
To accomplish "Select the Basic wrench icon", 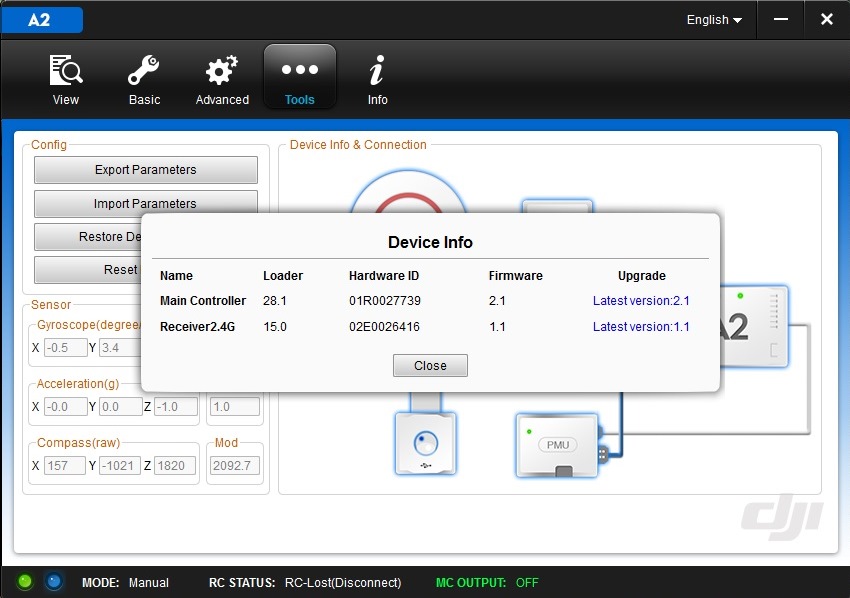I will click(x=144, y=70).
